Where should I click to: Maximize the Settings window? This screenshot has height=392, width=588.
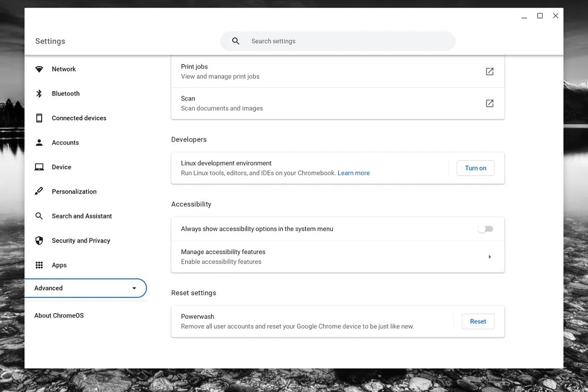pyautogui.click(x=540, y=16)
